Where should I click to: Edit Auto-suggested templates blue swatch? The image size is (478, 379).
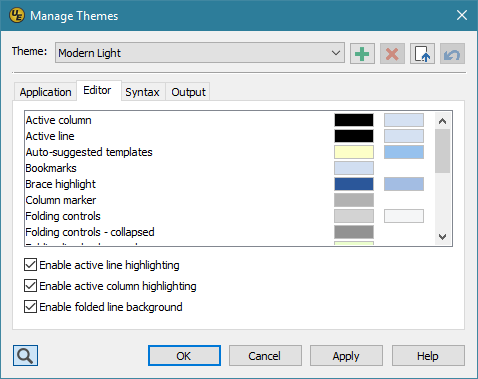coord(404,152)
